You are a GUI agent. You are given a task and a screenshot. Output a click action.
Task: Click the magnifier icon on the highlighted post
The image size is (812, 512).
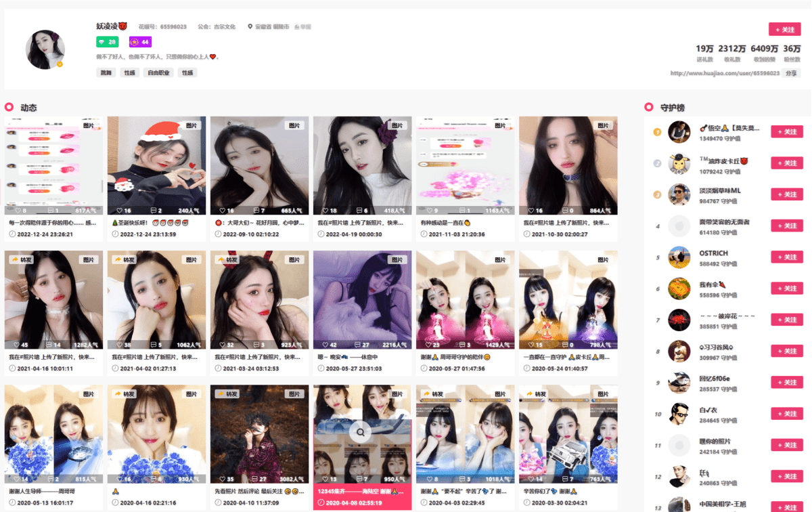click(361, 431)
